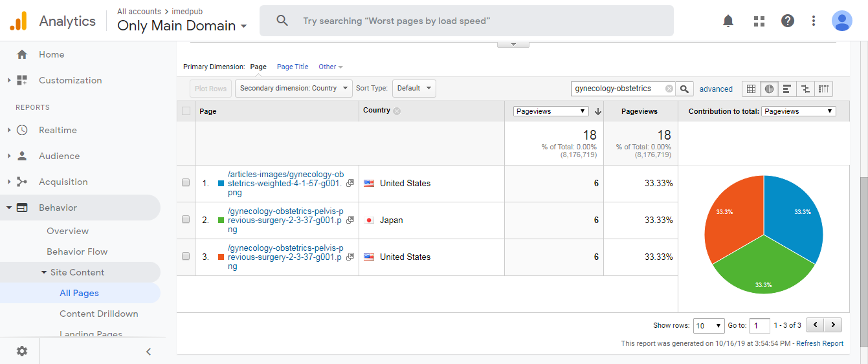This screenshot has width=868, height=364.
Task: Switch to the pivot view icon
Action: click(823, 89)
